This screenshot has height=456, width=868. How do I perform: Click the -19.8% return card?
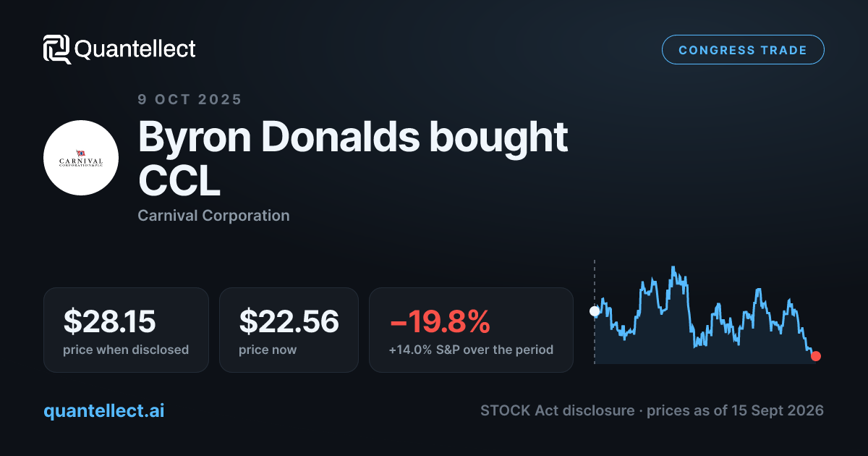tap(471, 330)
